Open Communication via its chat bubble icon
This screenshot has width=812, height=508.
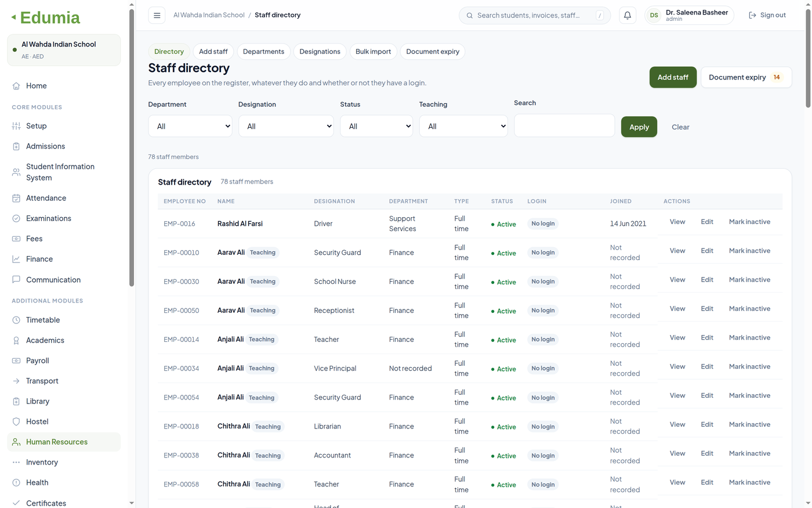point(16,280)
